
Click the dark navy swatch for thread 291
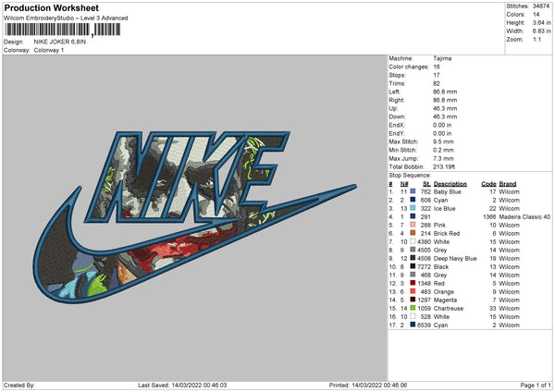coord(413,216)
